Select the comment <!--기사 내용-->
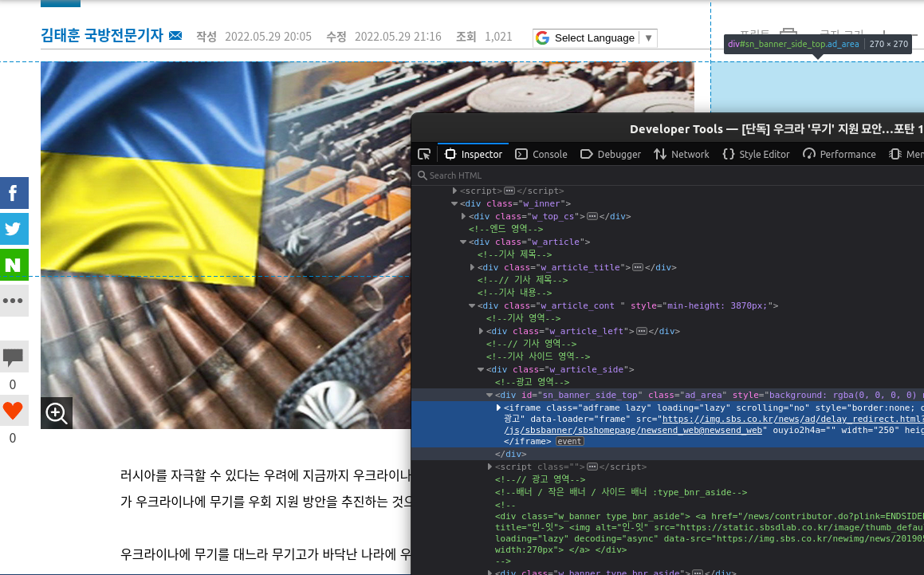924x575 pixels. [514, 293]
